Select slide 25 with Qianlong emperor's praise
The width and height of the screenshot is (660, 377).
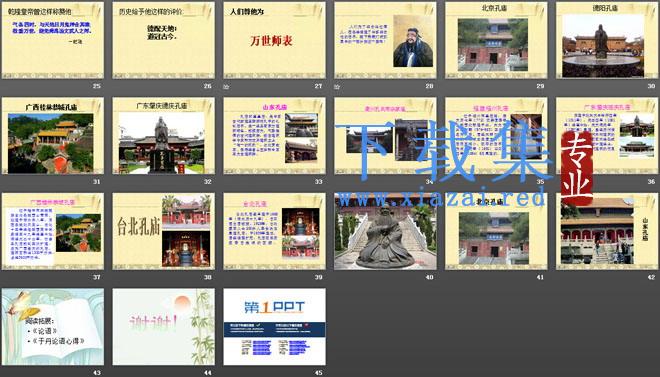tap(53, 40)
